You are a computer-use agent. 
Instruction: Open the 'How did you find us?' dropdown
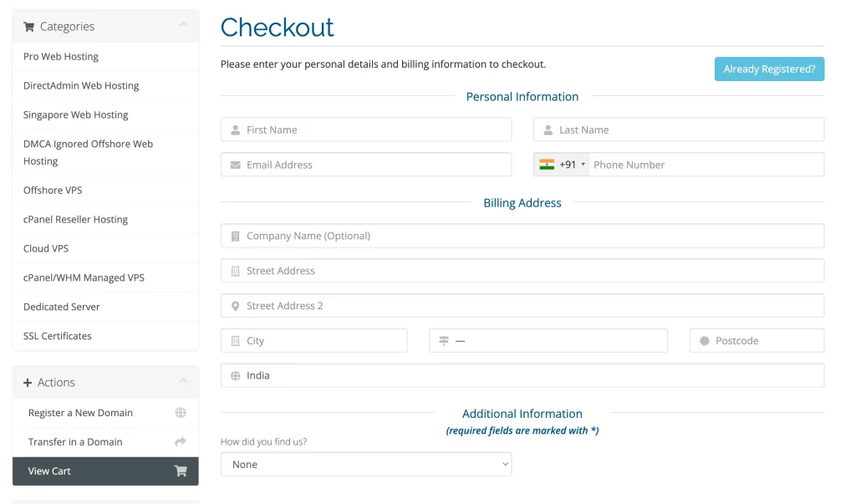click(x=365, y=463)
